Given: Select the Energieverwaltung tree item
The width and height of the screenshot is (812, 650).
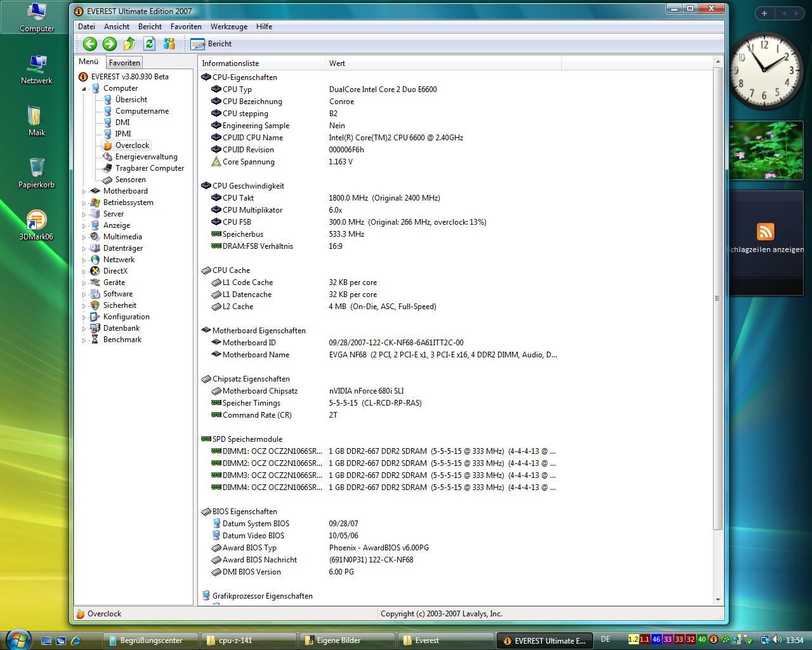Looking at the screenshot, I should click(147, 157).
